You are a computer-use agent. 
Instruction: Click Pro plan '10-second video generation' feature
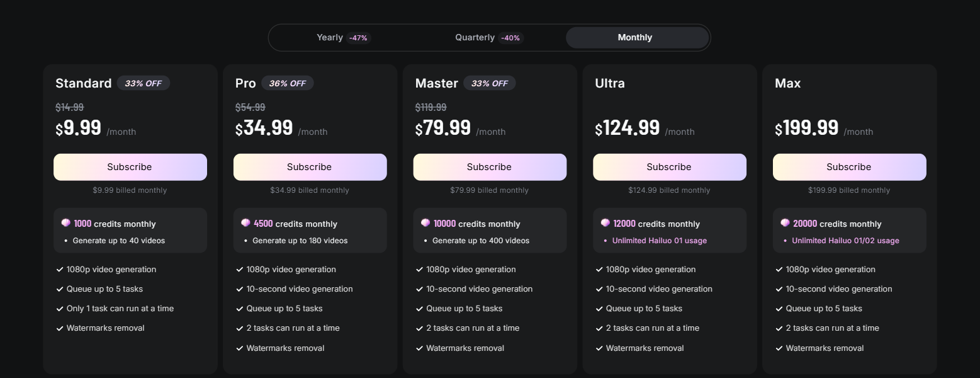(300, 289)
